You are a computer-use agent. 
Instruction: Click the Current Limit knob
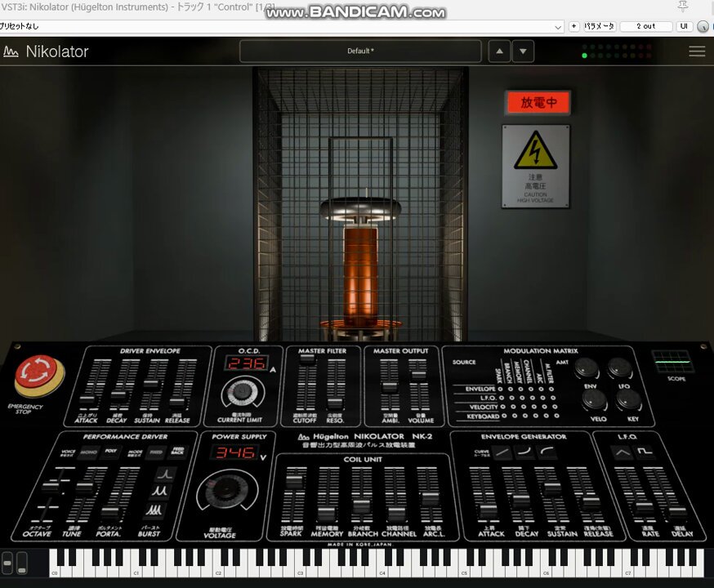point(243,392)
